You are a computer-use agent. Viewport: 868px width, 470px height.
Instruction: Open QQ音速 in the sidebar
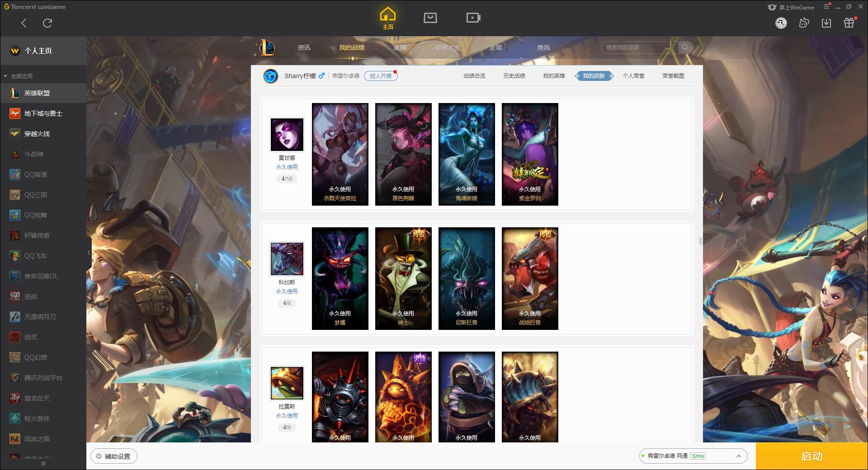click(x=43, y=174)
